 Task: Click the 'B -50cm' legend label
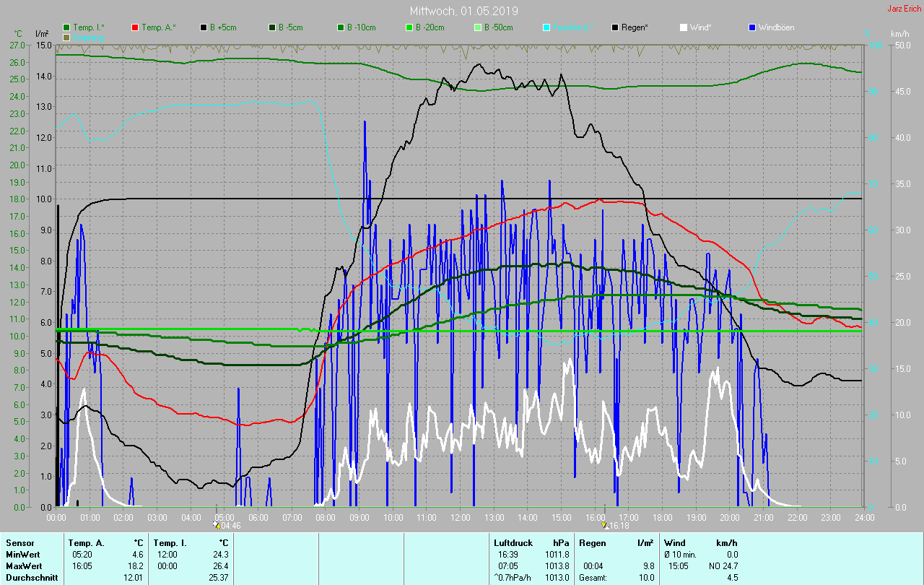pyautogui.click(x=498, y=27)
